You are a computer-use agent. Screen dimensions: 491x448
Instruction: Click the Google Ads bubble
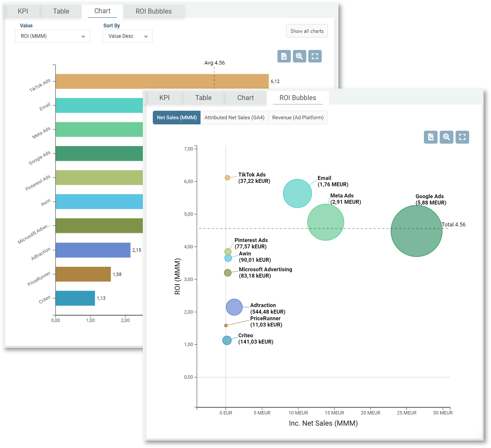(416, 231)
